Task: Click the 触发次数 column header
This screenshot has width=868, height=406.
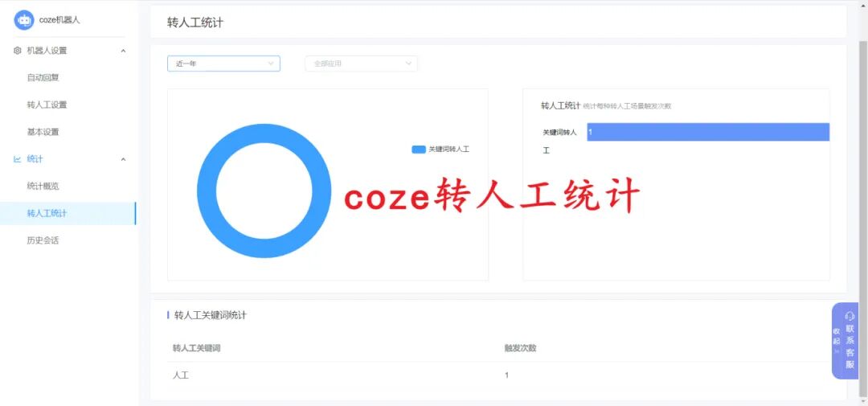Action: pos(520,348)
